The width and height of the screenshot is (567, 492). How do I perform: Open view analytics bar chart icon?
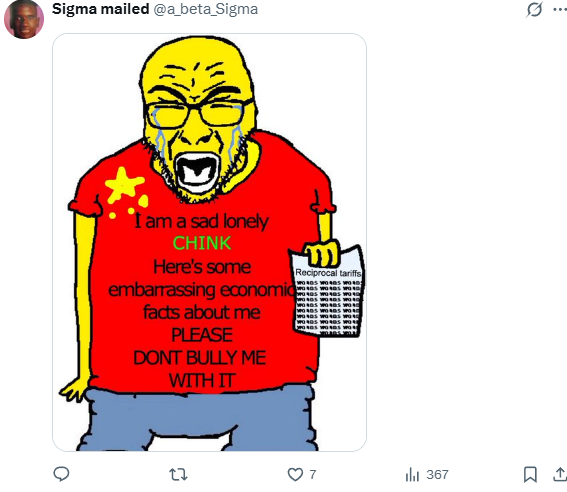click(x=412, y=474)
